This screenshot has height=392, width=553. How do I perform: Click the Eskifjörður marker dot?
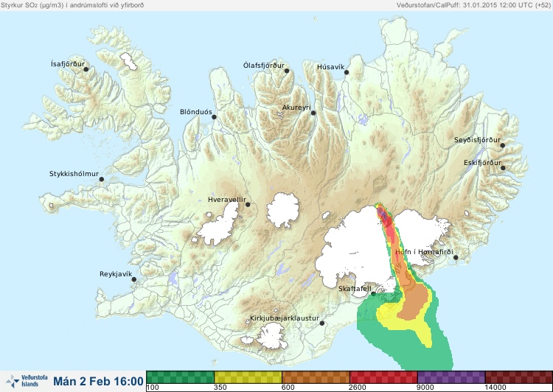tap(503, 168)
